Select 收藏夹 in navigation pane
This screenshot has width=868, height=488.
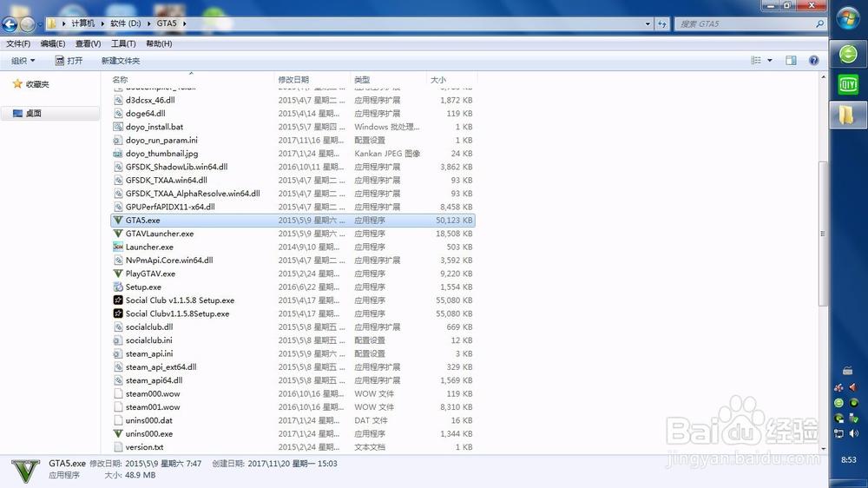(37, 84)
